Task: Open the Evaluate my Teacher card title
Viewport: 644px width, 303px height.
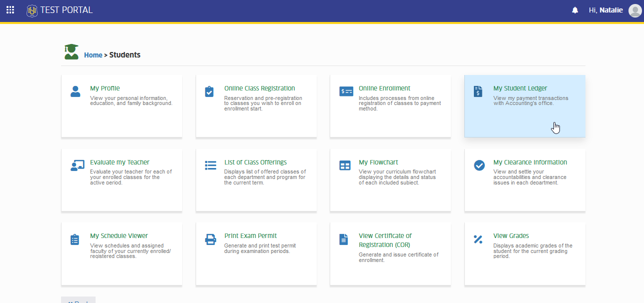Action: (x=120, y=162)
